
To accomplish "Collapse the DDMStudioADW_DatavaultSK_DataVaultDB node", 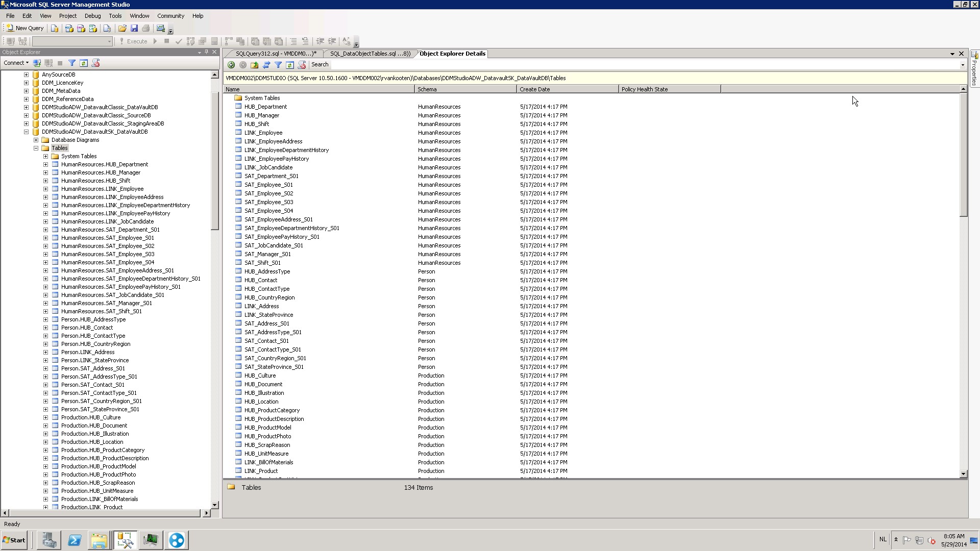I will click(x=26, y=132).
